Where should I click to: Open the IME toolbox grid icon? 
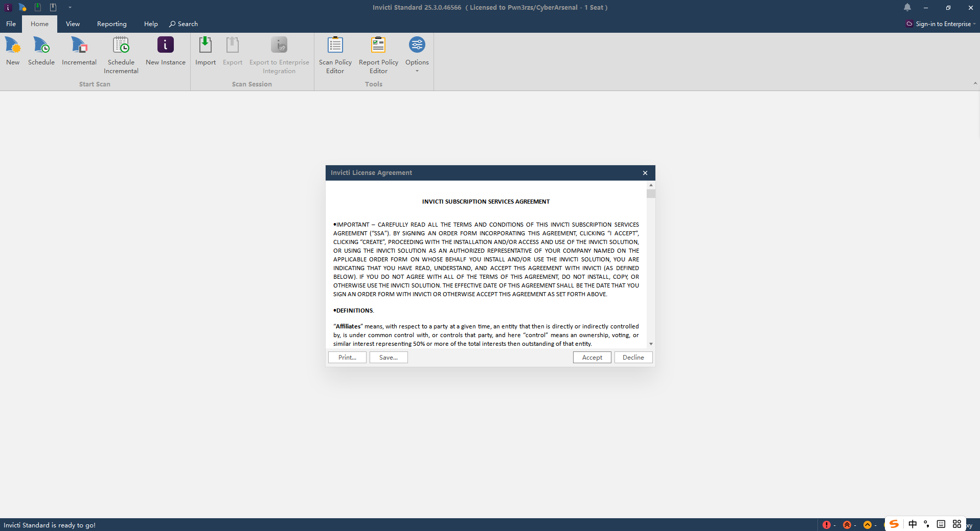[x=957, y=524]
